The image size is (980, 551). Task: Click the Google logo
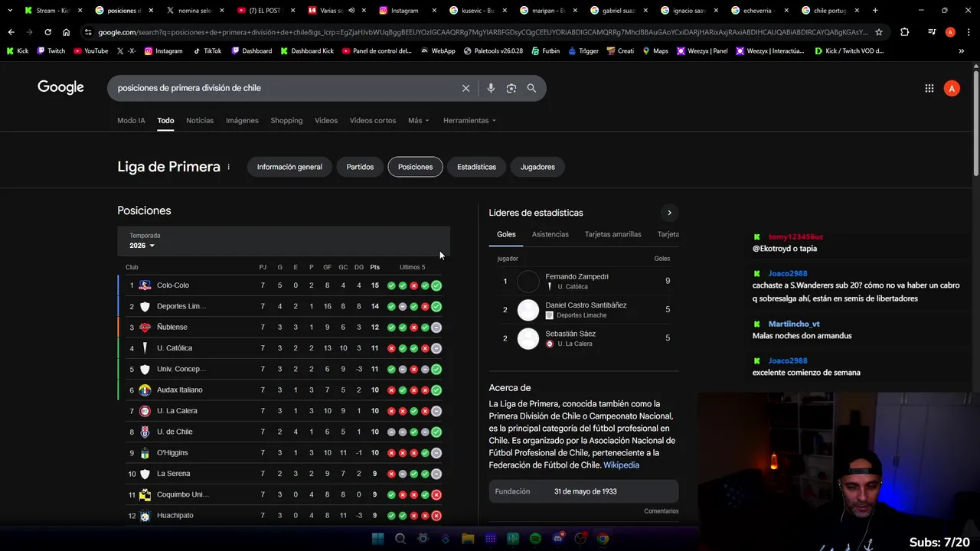pyautogui.click(x=60, y=87)
